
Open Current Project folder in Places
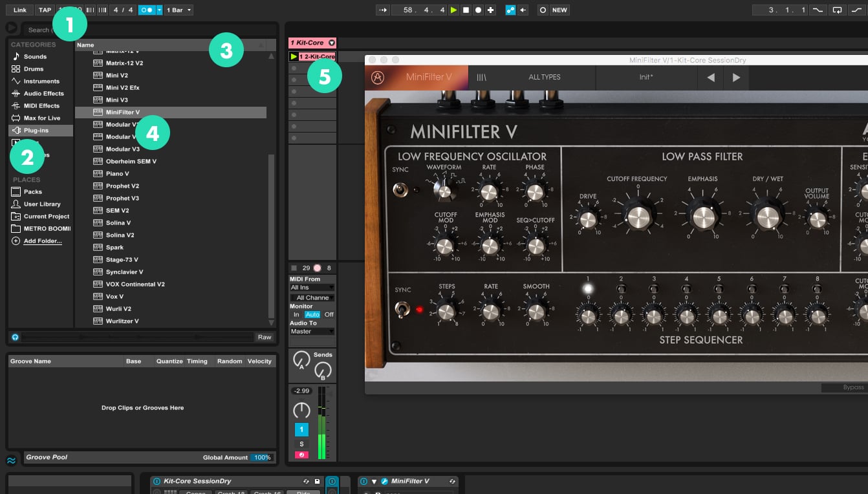46,216
